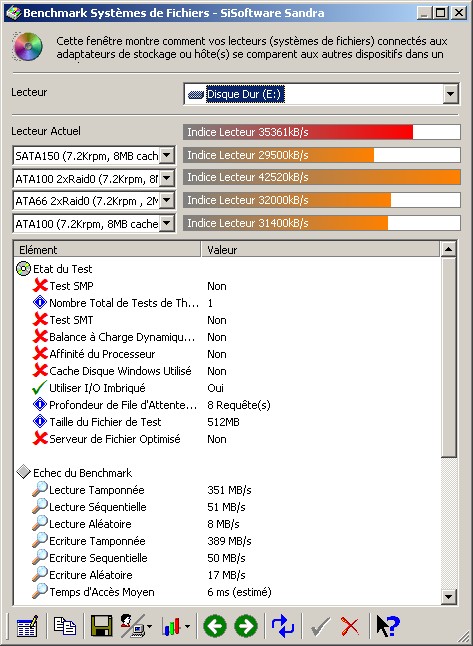Viewport: 473px width, 646px height.
Task: Select the Ecriture Sequentielle row
Action: (x=227, y=557)
